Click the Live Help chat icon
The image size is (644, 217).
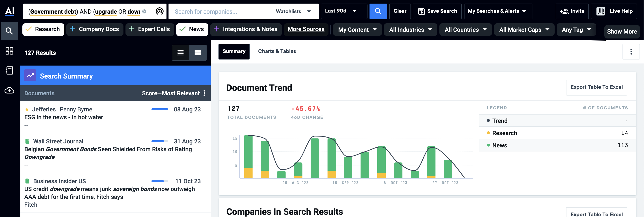(601, 11)
